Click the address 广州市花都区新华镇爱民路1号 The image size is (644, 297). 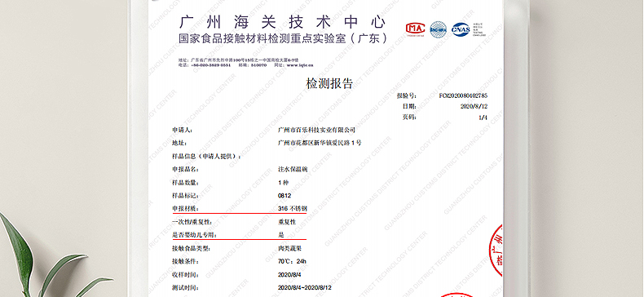coord(320,143)
